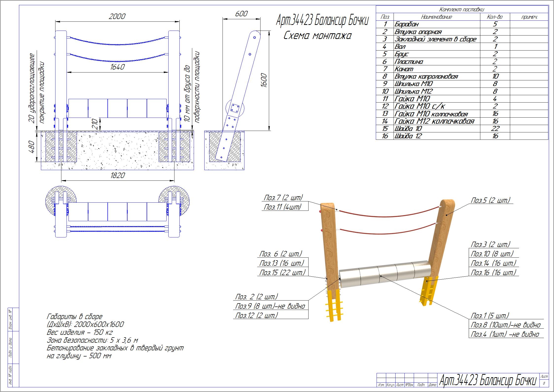Click the 'Поз.12 (2 шт.)' callout
Viewport: 554px width, 392px height.
pyautogui.click(x=257, y=315)
